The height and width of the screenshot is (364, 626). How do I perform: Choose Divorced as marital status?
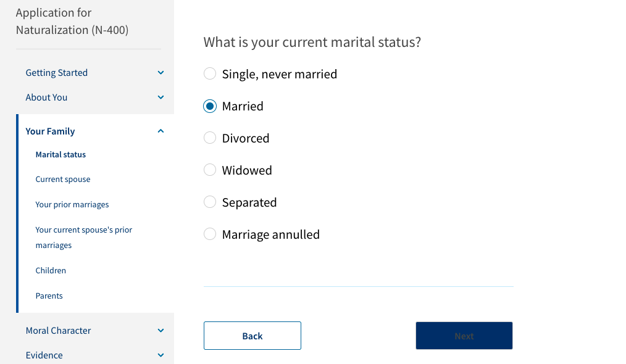pyautogui.click(x=210, y=138)
